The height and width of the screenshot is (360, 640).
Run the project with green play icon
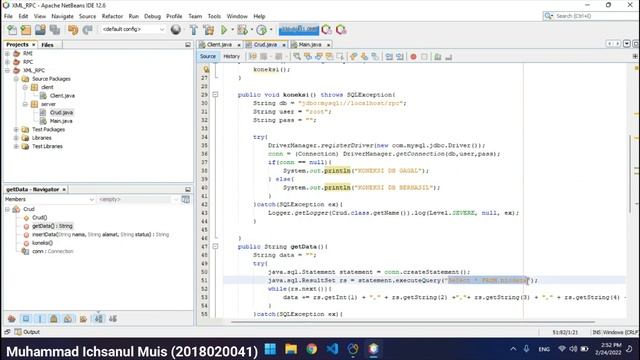click(x=224, y=30)
